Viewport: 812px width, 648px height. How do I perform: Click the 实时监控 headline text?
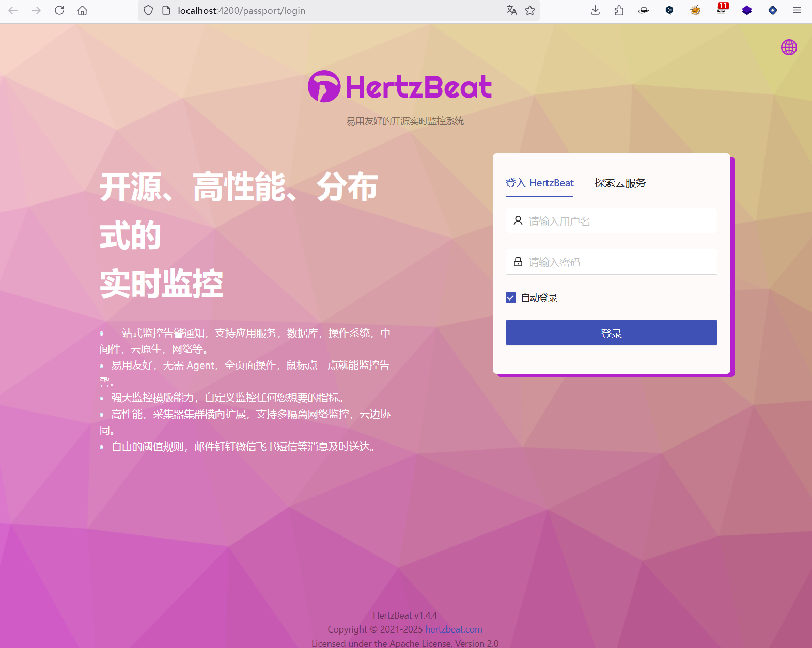coord(161,284)
